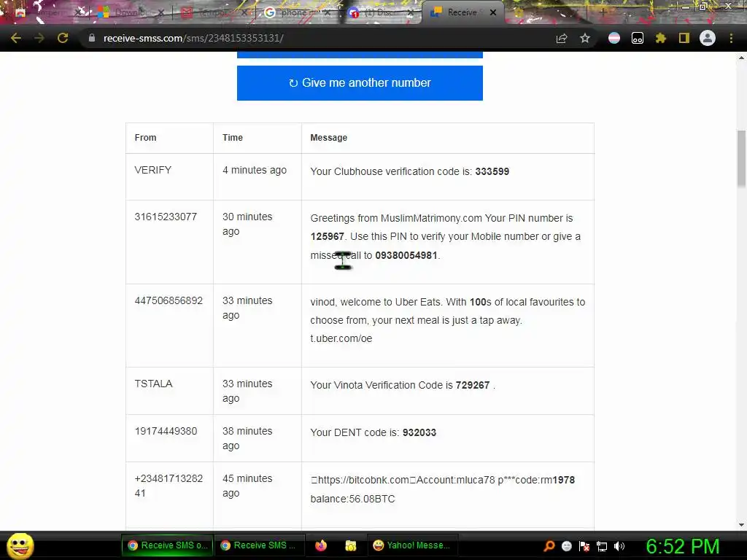747x560 pixels.
Task: Click the bitcobnk.com account message
Action: [443, 489]
